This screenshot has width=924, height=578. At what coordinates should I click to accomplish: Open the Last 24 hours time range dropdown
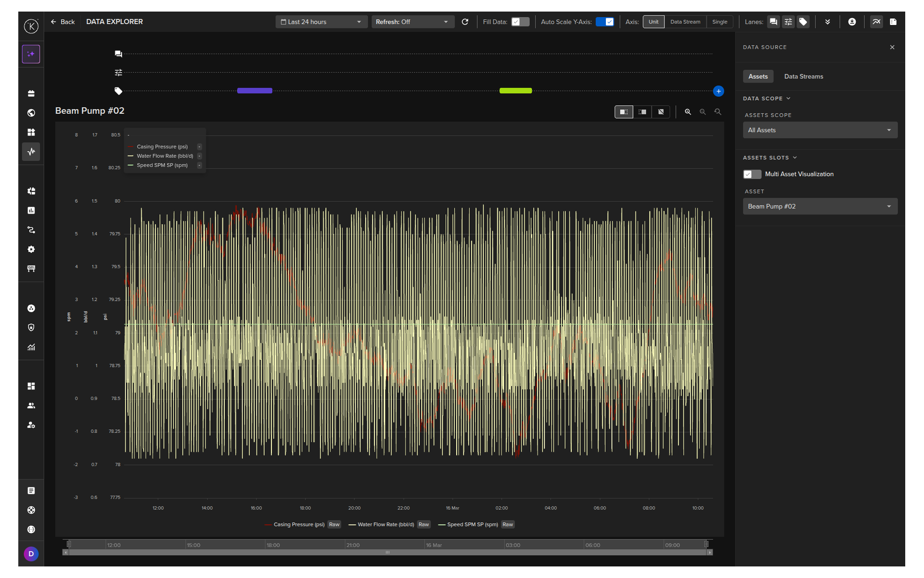(321, 22)
